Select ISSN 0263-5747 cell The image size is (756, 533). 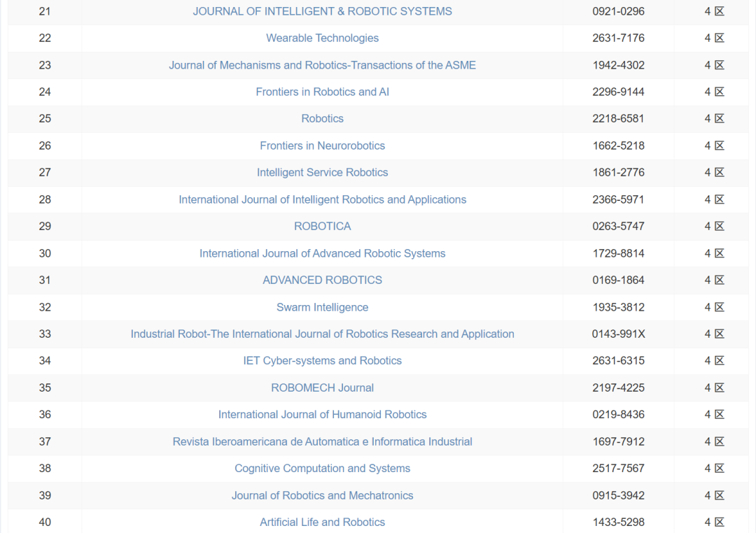tap(618, 226)
